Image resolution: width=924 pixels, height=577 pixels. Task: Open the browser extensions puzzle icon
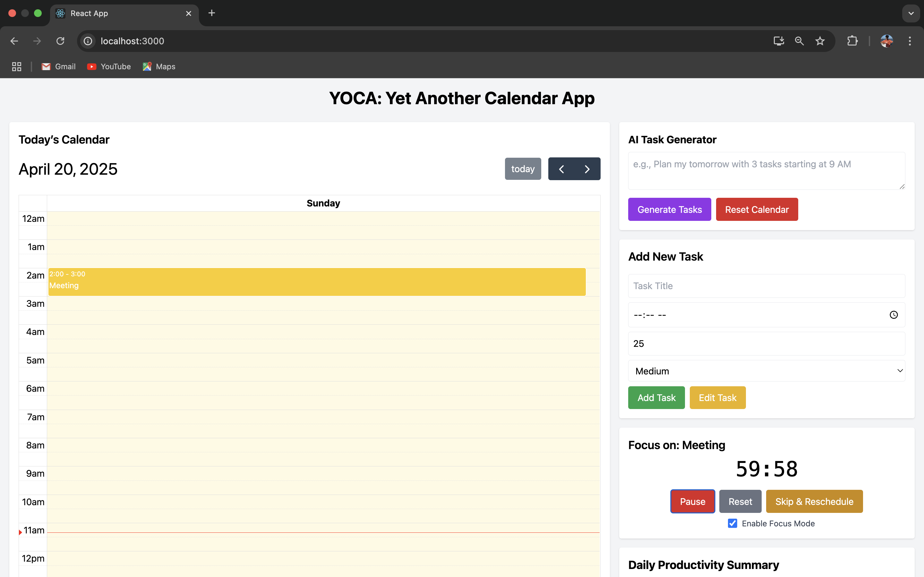tap(852, 41)
